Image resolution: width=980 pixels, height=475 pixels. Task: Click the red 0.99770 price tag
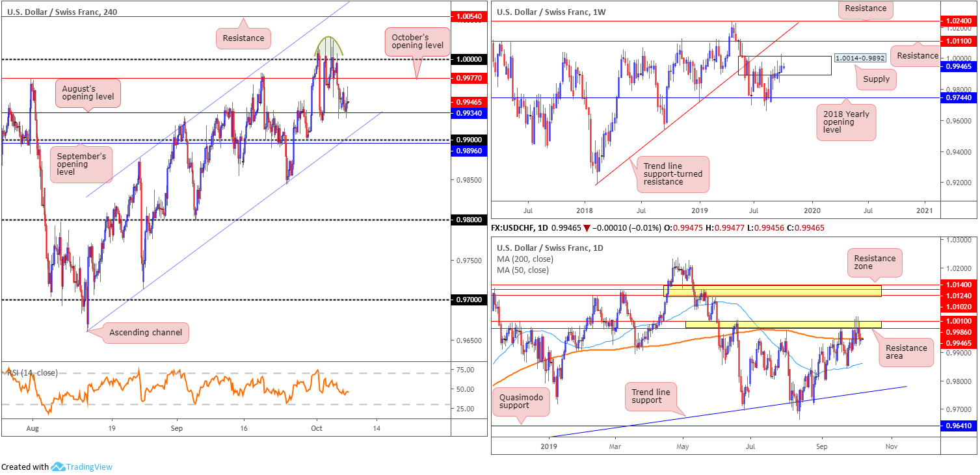pos(469,79)
